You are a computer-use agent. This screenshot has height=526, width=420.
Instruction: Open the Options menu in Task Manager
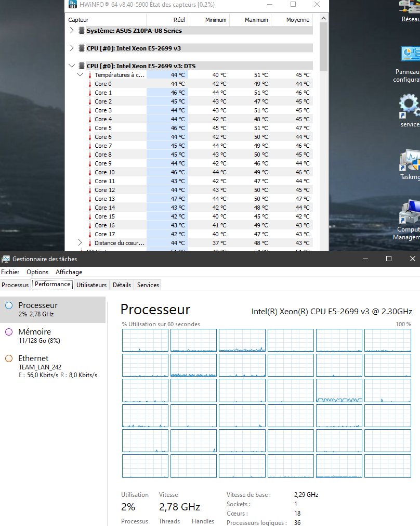coord(37,272)
